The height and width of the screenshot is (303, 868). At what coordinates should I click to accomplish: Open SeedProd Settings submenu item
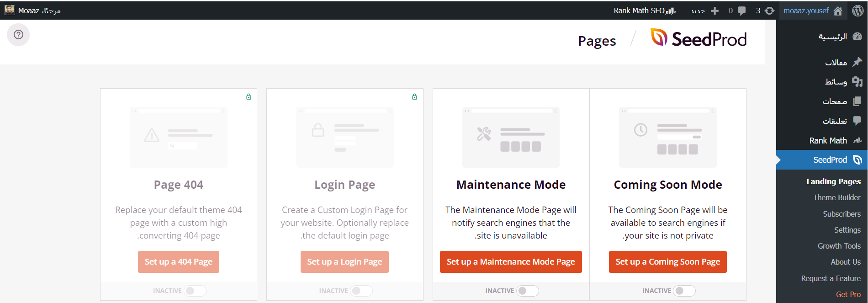click(847, 230)
